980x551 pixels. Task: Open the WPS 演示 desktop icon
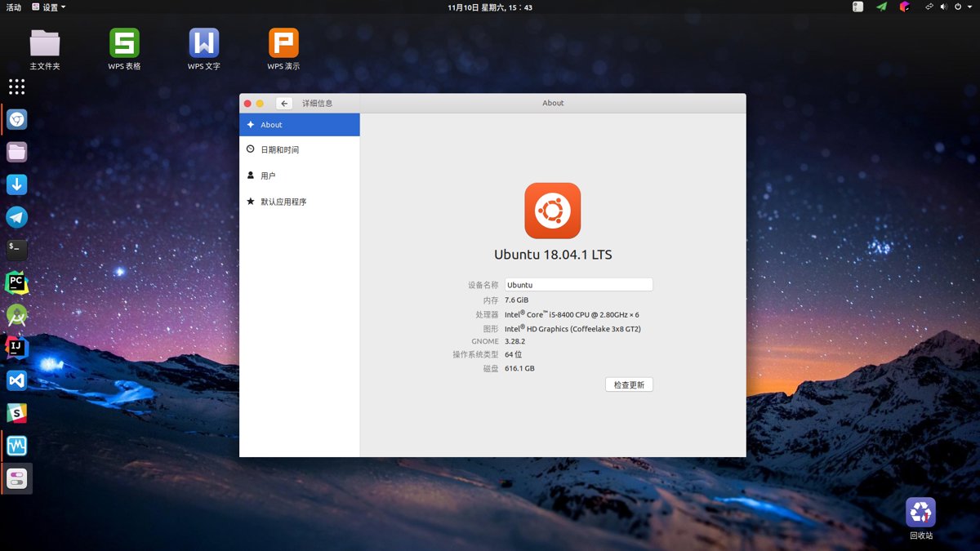283,49
